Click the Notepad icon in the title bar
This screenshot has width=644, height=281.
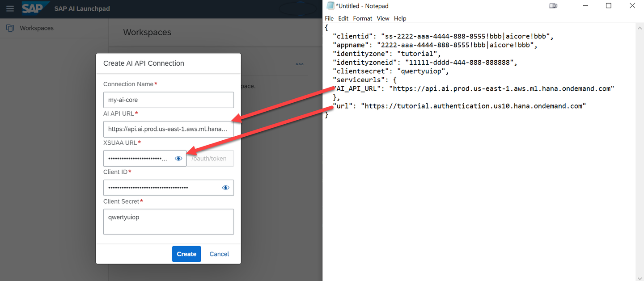(x=330, y=6)
